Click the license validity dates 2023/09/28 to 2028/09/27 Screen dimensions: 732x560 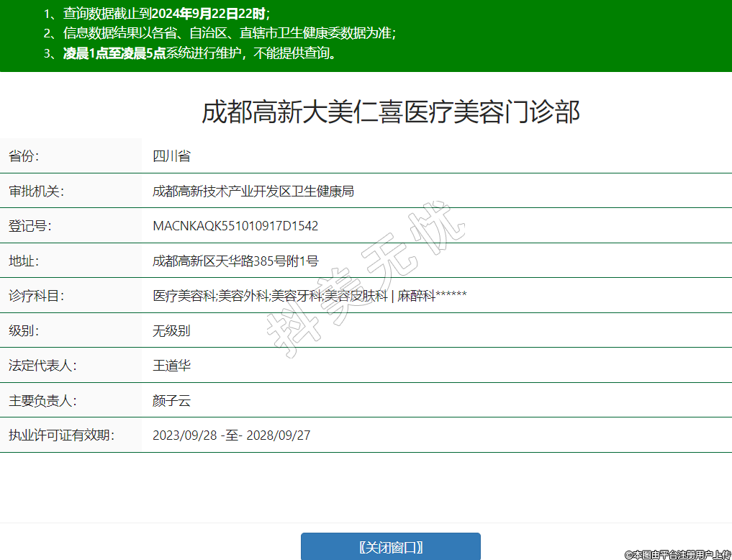click(x=231, y=435)
